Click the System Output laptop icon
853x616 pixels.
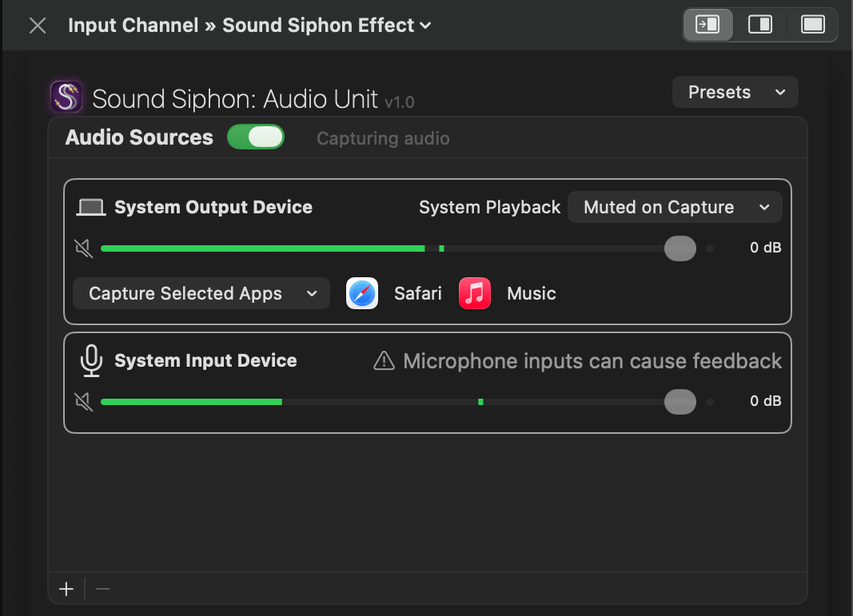point(91,208)
